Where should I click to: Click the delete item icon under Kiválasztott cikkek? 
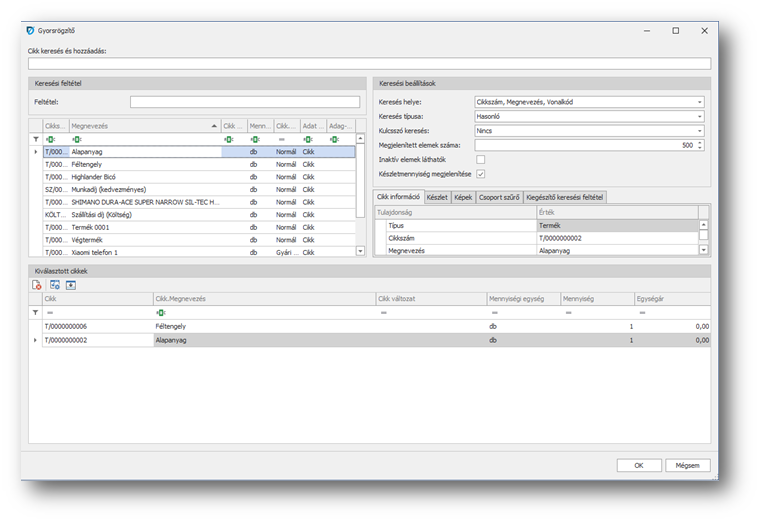[37, 285]
